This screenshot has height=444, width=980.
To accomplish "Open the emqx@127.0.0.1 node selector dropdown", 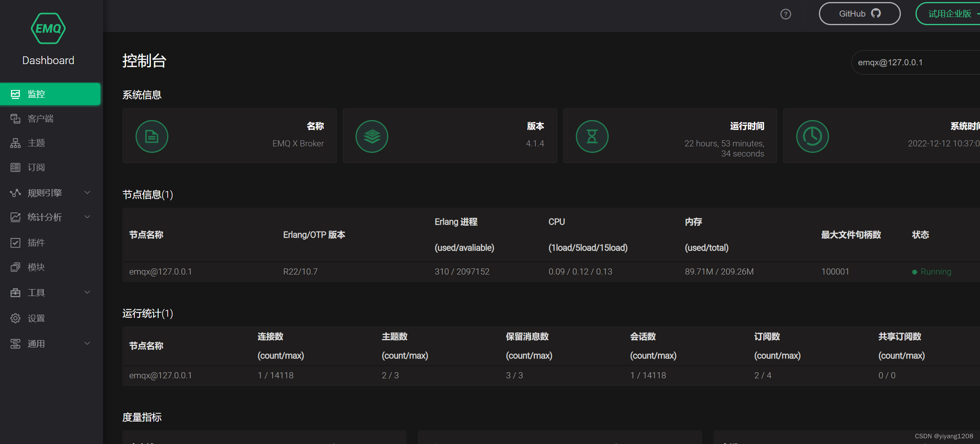I will 913,62.
